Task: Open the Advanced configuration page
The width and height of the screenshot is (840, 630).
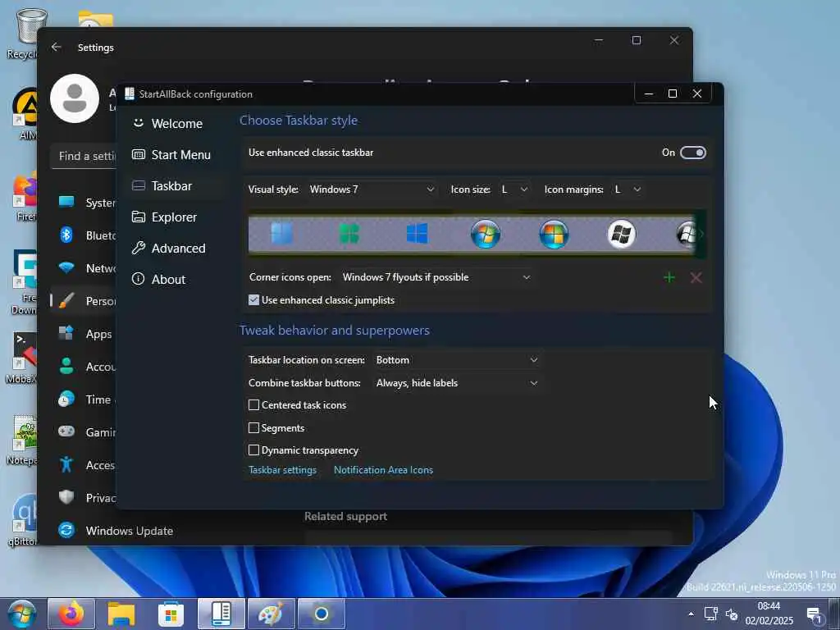Action: click(176, 248)
